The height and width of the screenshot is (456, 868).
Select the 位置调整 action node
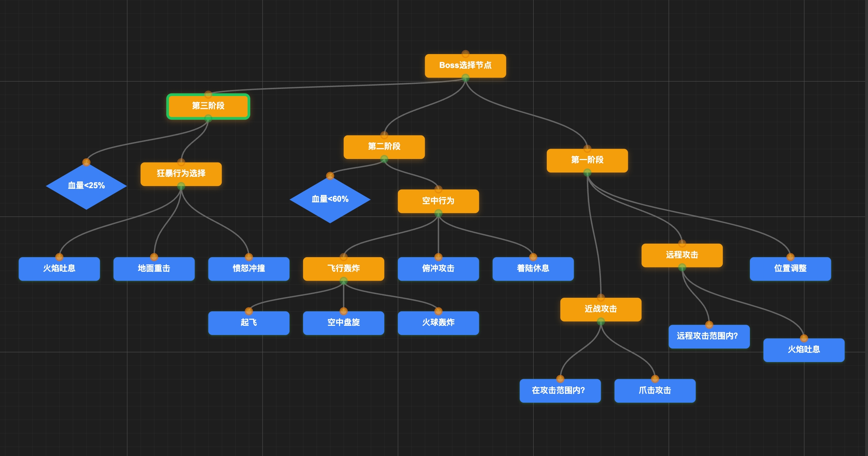(x=790, y=269)
